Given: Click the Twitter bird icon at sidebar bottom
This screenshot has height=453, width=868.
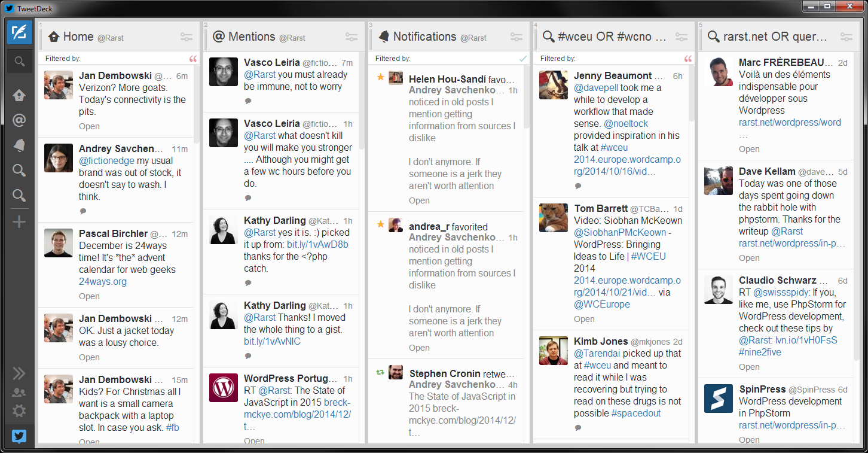Looking at the screenshot, I should [x=19, y=436].
